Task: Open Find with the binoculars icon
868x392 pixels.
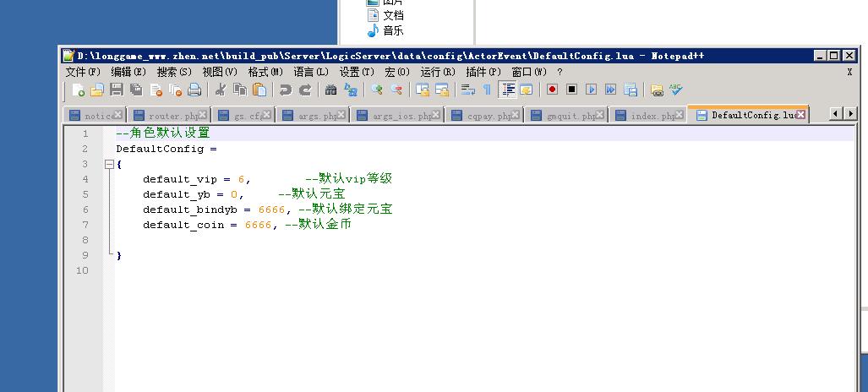Action: click(x=330, y=90)
